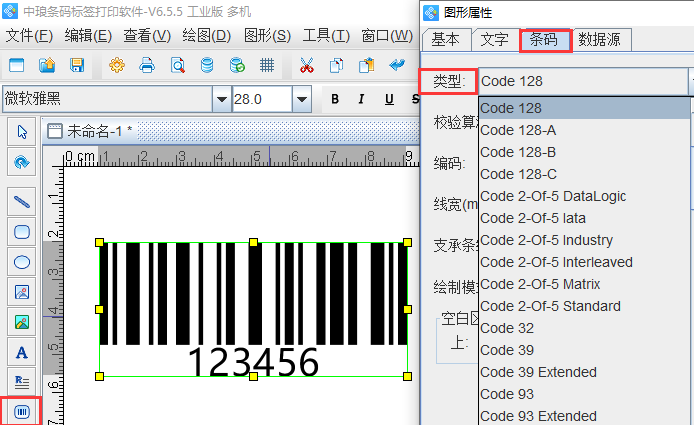Open print preview magnifier icon
The image size is (694, 425).
[177, 66]
